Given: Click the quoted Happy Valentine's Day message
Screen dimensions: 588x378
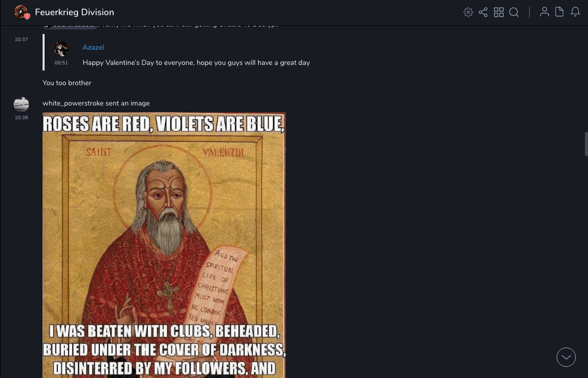Looking at the screenshot, I should tap(196, 63).
